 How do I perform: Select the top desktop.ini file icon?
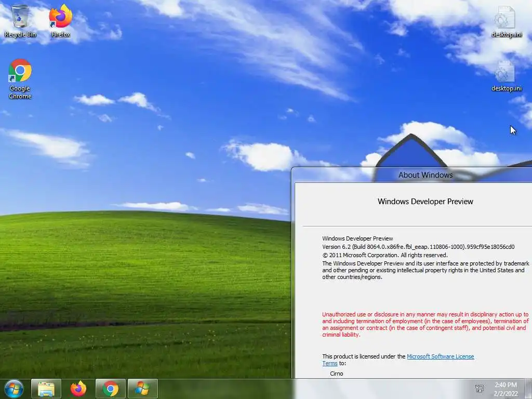(506, 21)
